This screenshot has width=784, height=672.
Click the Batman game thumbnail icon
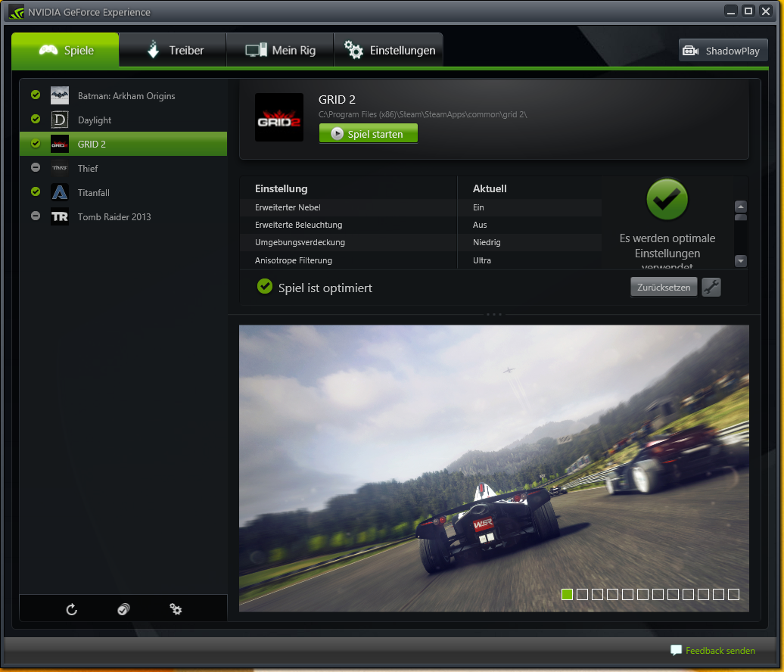tap(60, 95)
